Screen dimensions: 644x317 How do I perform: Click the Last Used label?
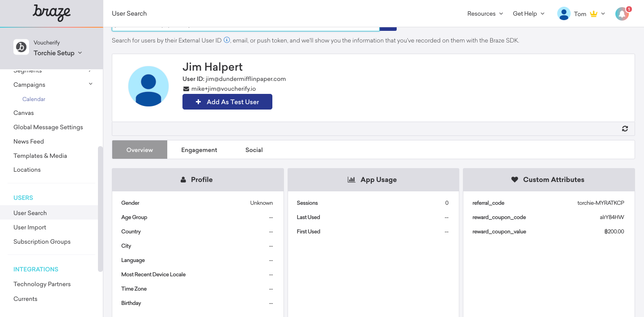click(308, 217)
